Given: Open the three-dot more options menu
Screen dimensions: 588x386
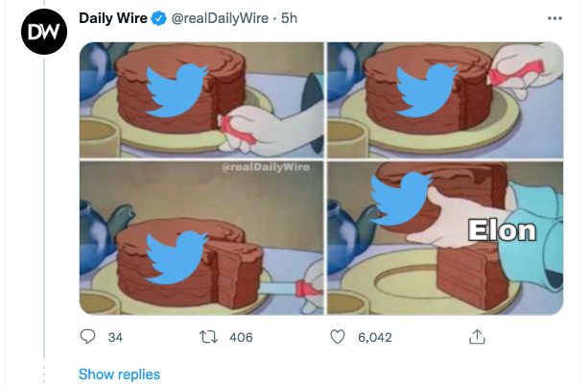Looking at the screenshot, I should [x=554, y=19].
